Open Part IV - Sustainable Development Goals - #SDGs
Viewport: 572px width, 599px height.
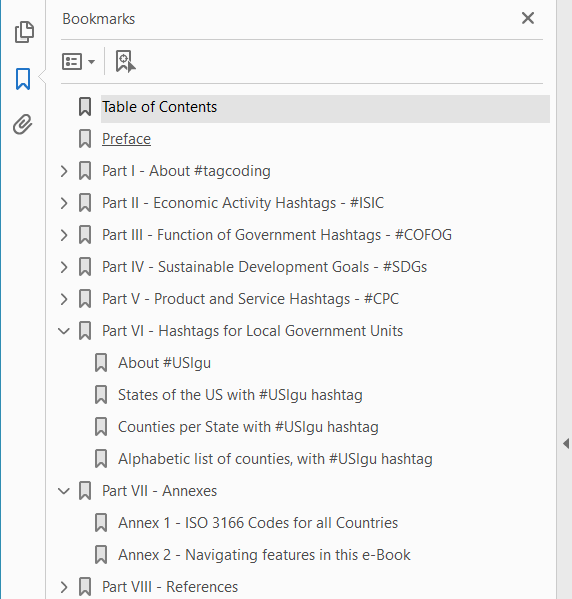[264, 267]
